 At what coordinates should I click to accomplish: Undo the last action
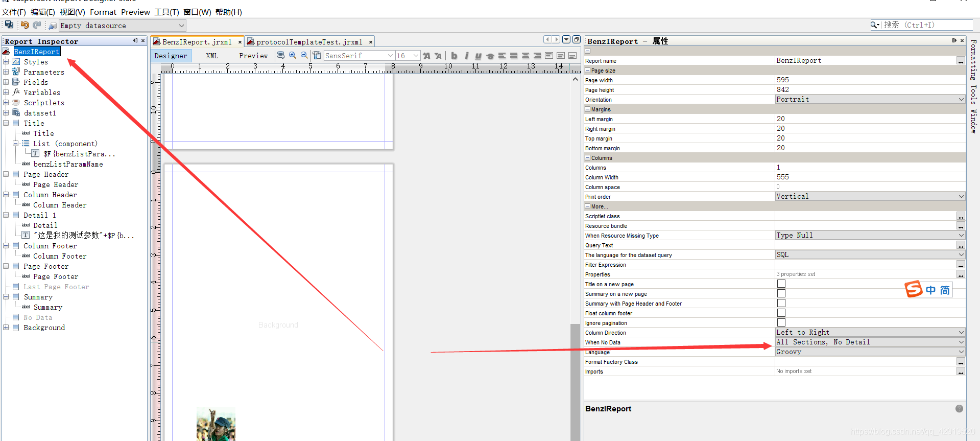(x=25, y=25)
